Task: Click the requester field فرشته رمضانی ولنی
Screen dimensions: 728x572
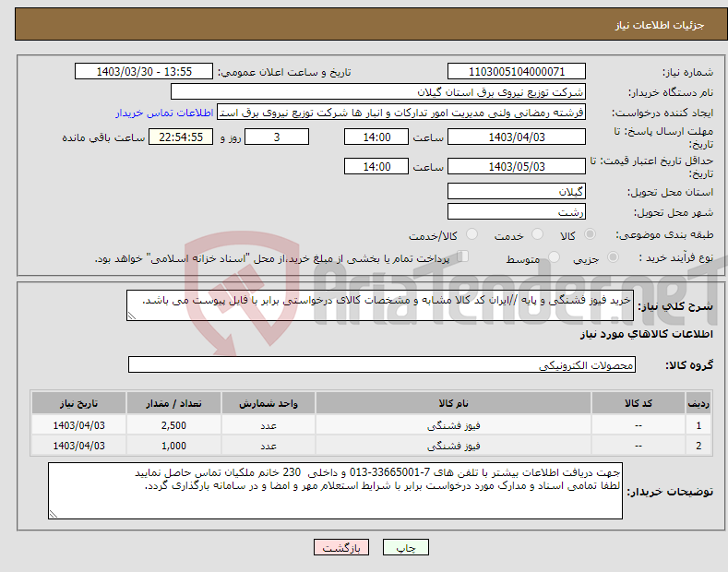Action: [401, 113]
